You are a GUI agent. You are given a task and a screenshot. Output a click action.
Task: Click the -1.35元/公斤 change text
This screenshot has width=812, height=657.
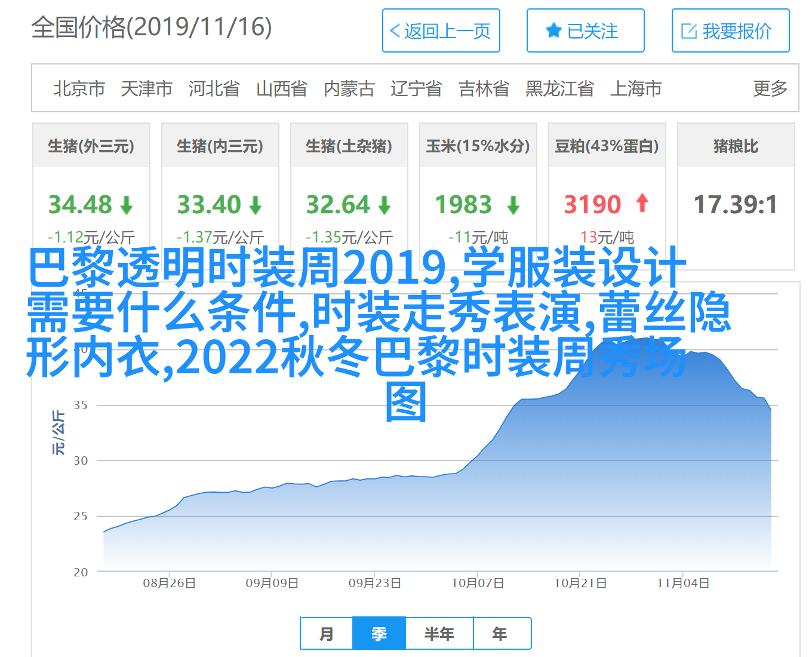click(x=349, y=238)
